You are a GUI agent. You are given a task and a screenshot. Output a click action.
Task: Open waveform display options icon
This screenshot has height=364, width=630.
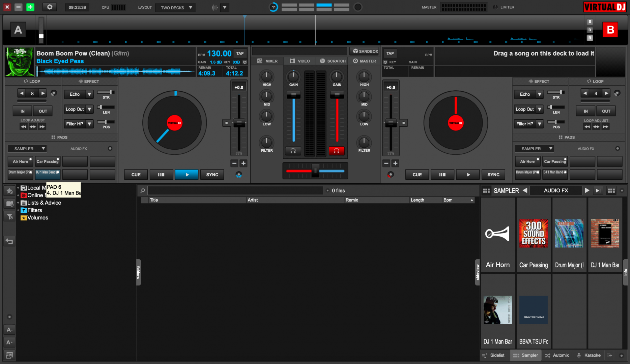pos(215,7)
